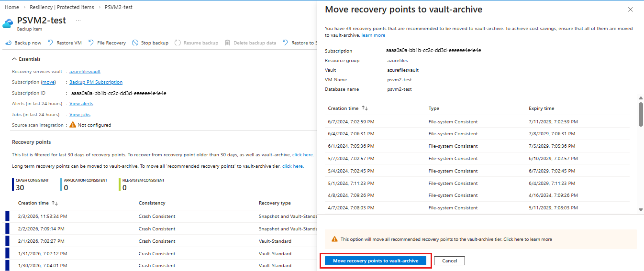Screen dimensions: 644x271
Task: Click the panel table scrollbar thumb
Action: click(x=641, y=114)
